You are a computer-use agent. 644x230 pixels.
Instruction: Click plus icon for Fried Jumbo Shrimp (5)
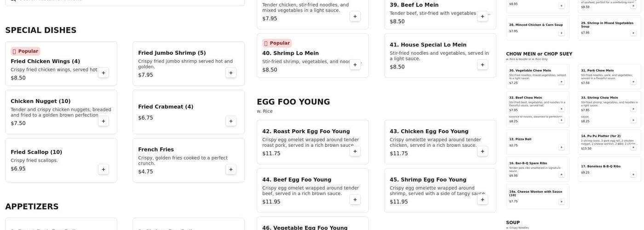(x=231, y=73)
